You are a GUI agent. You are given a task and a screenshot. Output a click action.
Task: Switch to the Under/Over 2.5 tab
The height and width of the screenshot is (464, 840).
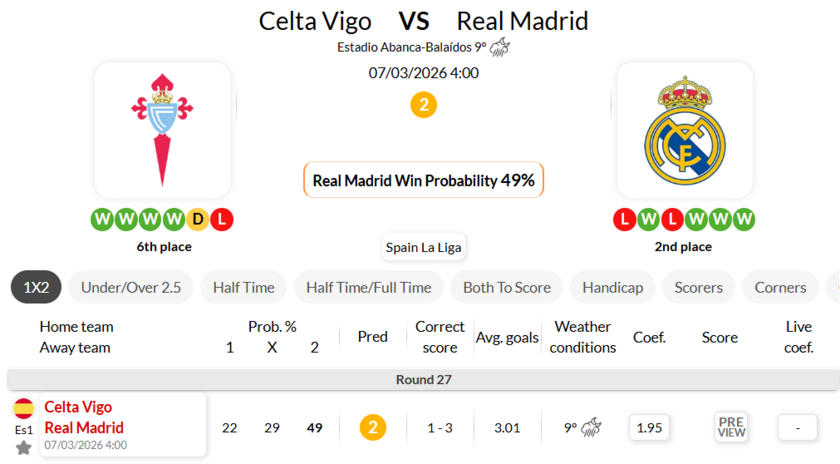[x=131, y=287]
